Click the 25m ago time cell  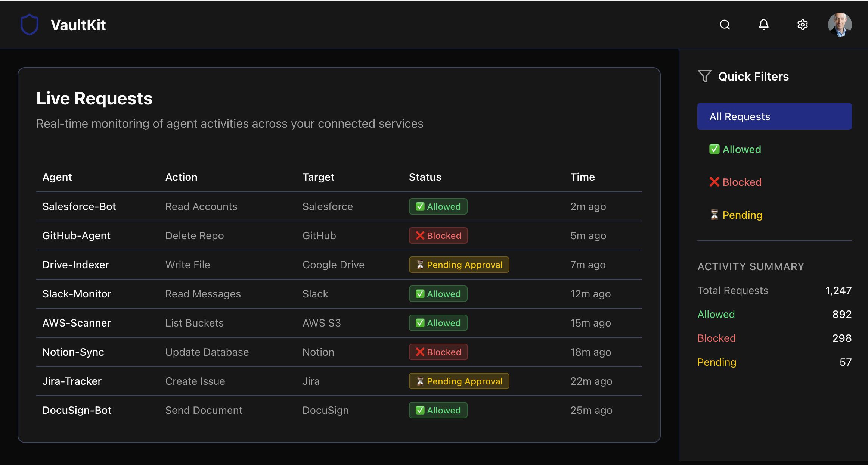pos(591,410)
